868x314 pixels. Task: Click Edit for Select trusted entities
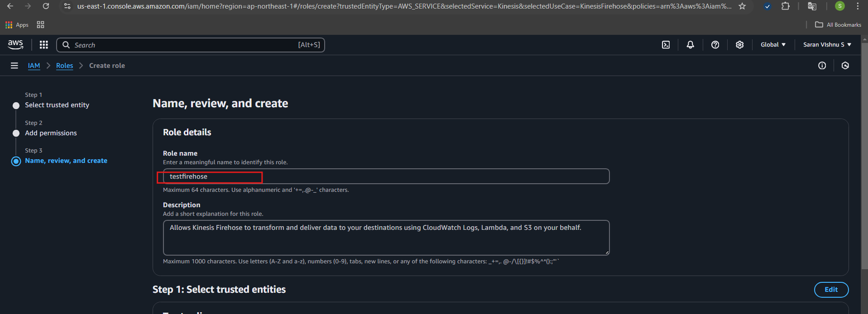click(x=831, y=290)
